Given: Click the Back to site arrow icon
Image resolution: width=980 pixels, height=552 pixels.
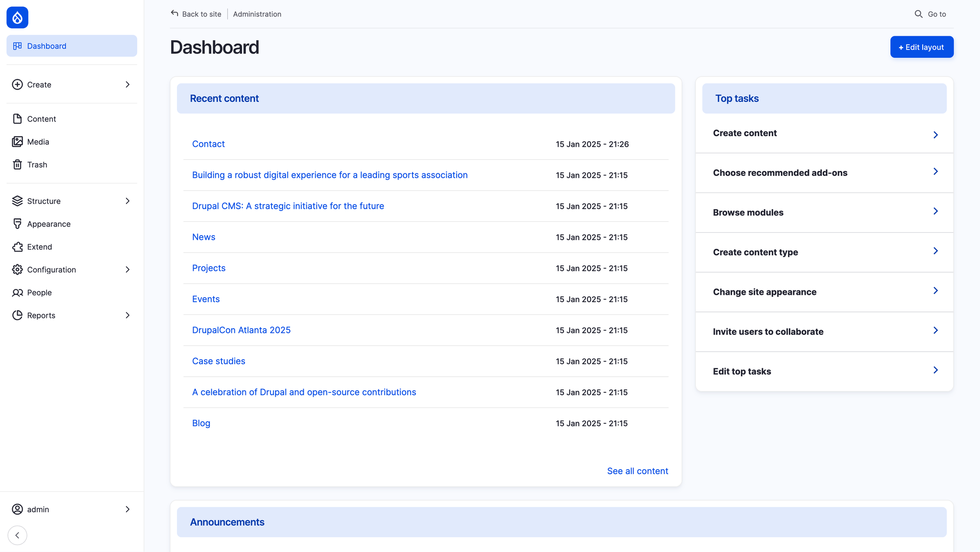Looking at the screenshot, I should (174, 14).
